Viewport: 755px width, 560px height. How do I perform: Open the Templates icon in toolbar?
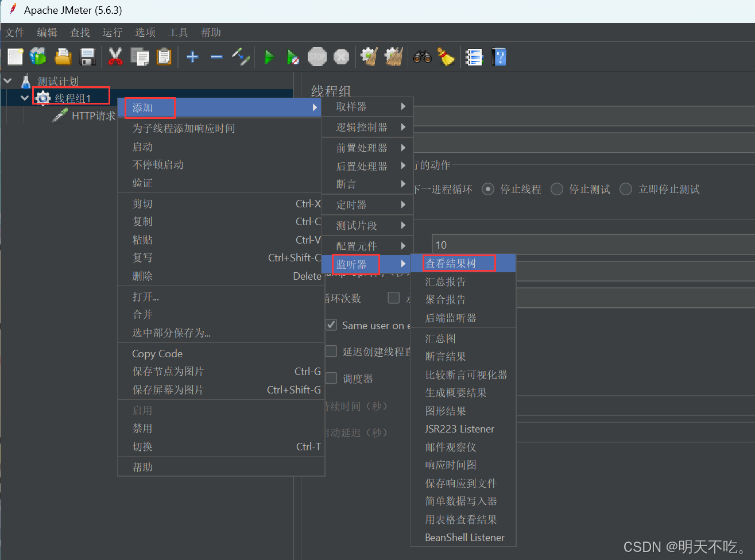tap(38, 56)
